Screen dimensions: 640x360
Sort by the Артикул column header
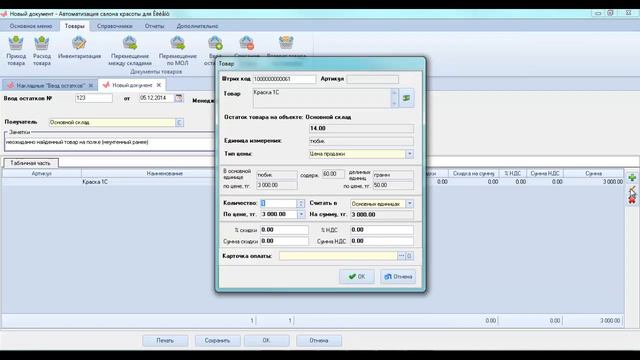[42, 173]
